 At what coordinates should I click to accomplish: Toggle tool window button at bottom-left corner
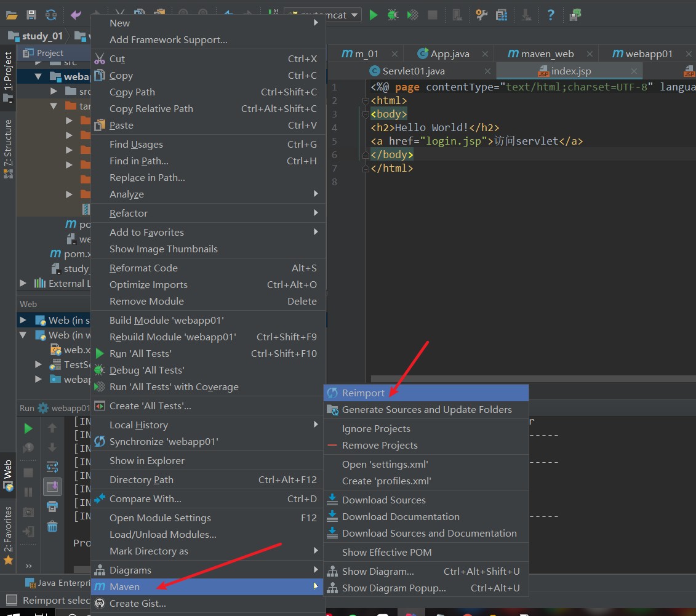pos(11,600)
